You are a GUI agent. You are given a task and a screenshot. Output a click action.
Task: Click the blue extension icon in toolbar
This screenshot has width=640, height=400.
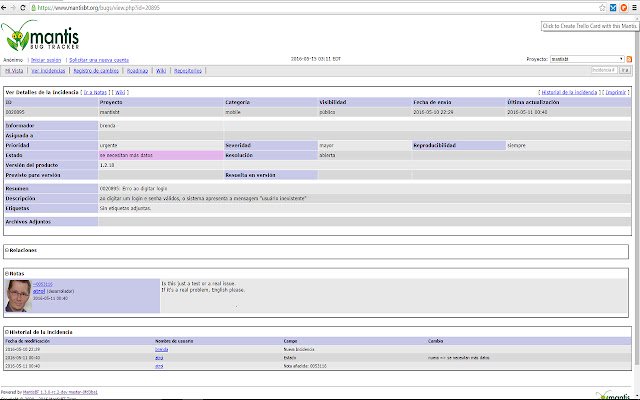tap(613, 7)
